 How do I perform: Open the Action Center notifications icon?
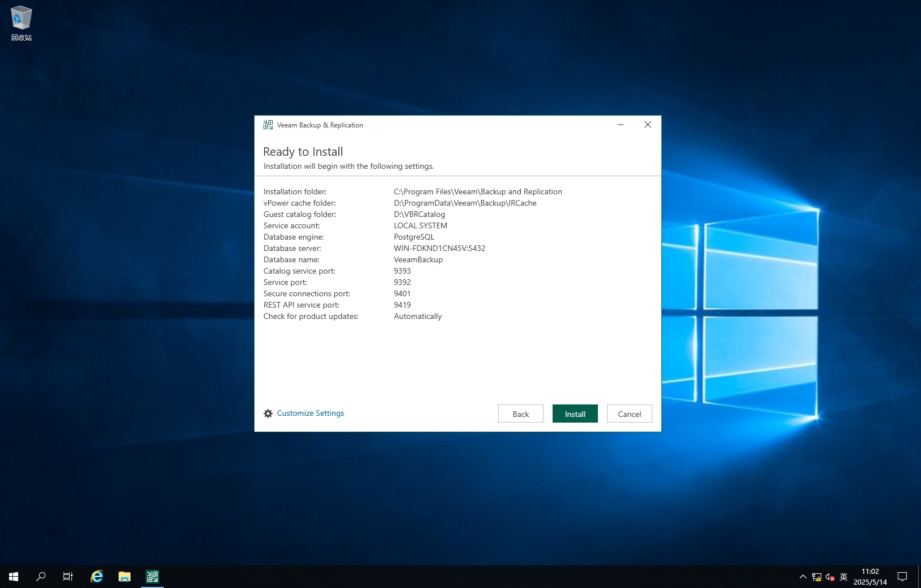tap(902, 577)
